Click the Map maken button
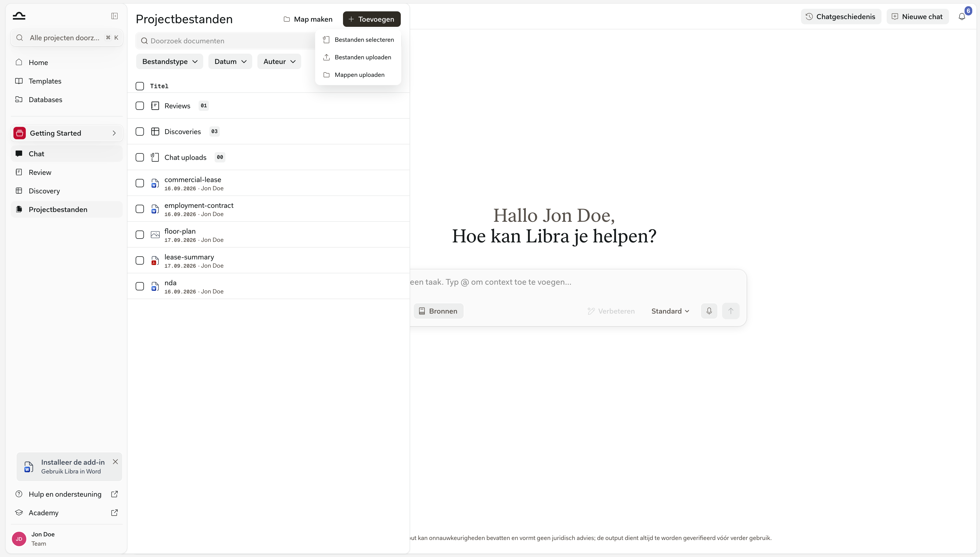The image size is (980, 557). point(308,19)
